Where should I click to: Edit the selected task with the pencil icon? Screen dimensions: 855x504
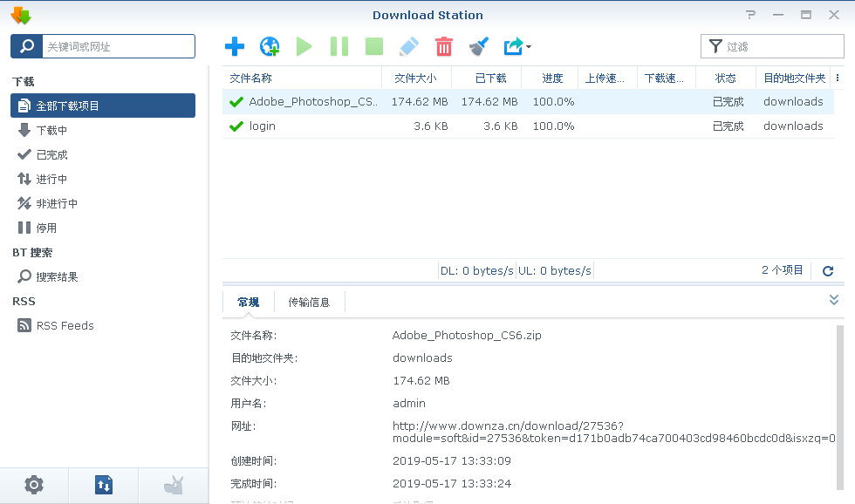pos(409,46)
